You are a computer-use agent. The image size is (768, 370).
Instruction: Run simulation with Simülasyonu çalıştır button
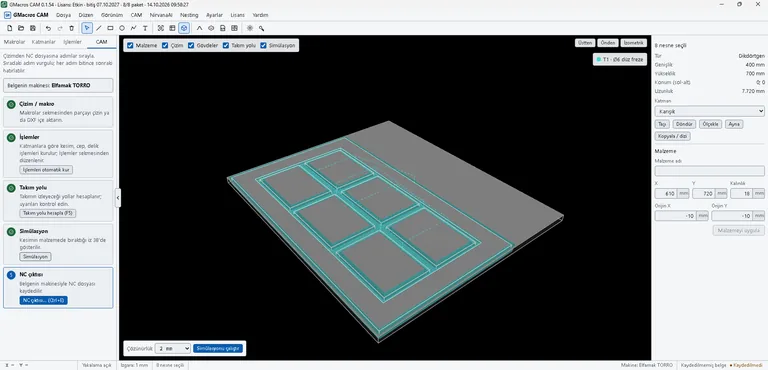(218, 348)
